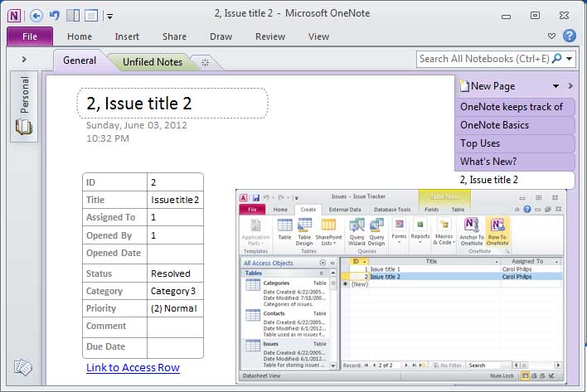
Task: Open the New Page dropdown arrow
Action: 556,86
